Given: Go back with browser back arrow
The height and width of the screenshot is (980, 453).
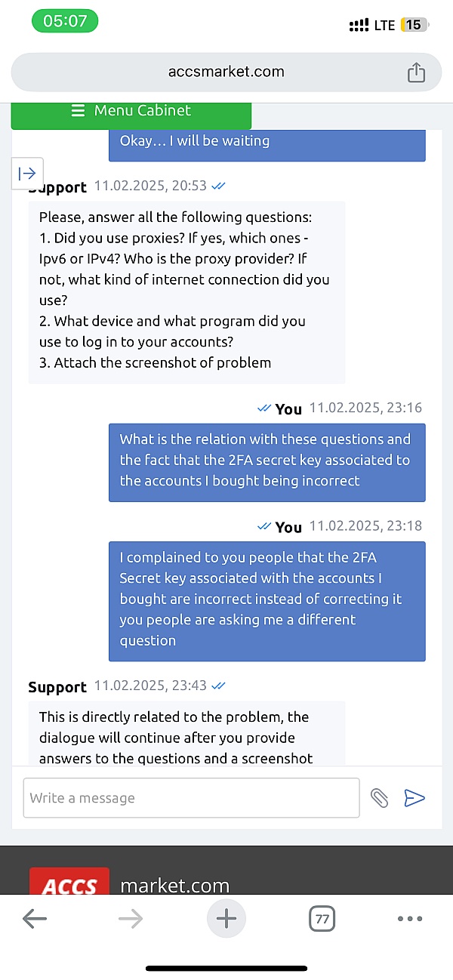Looking at the screenshot, I should [x=35, y=918].
